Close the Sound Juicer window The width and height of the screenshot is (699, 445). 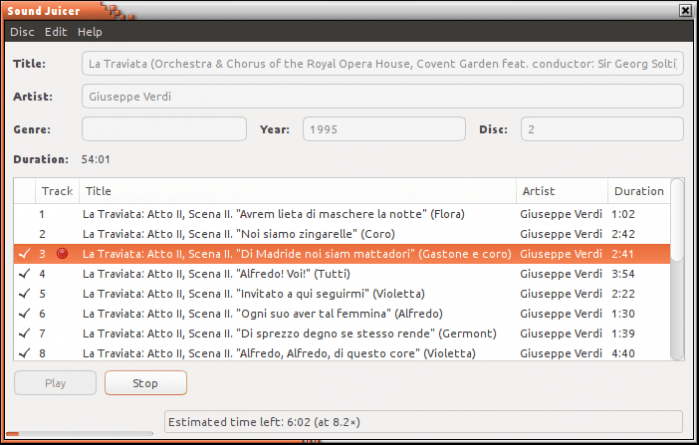coord(684,10)
